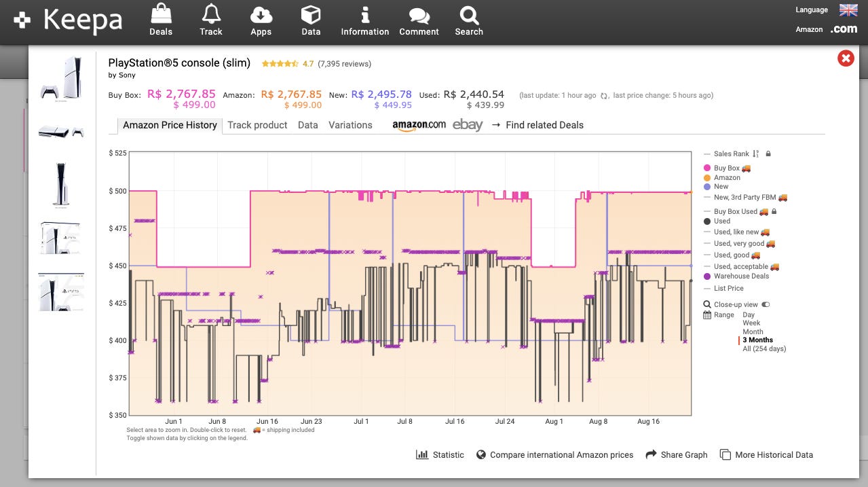Click the Close-up view magnifier icon
Viewport: 868px width, 487px height.
point(708,305)
